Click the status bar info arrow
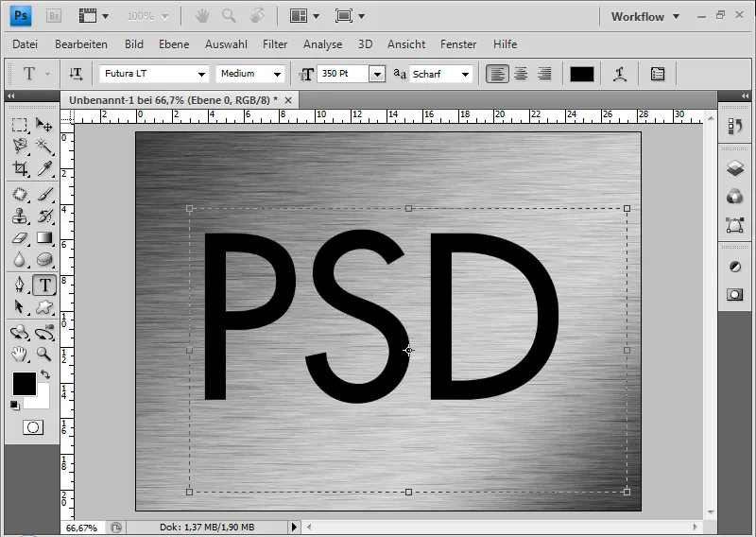Screen dimensions: 756x537 294,527
